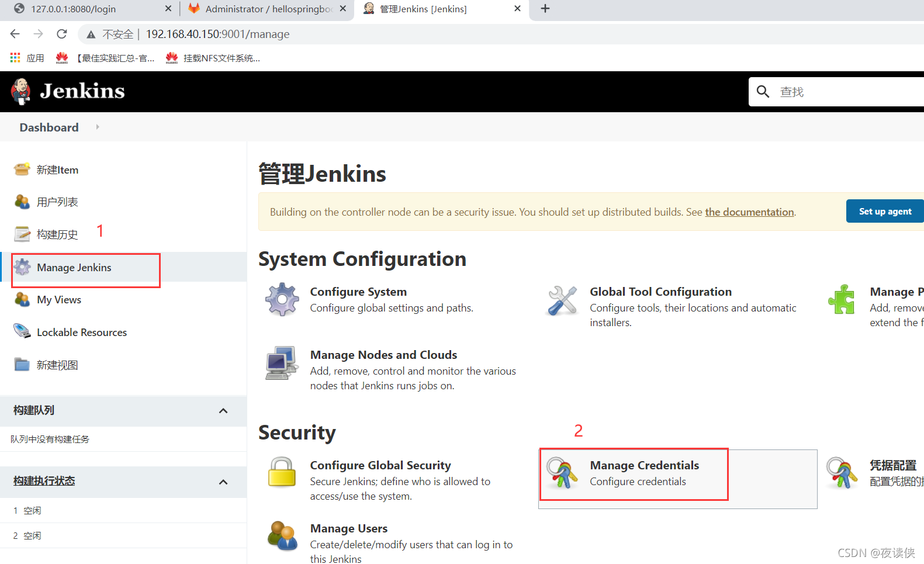Open Manage Jenkins in sidebar
This screenshot has width=924, height=564.
click(74, 268)
